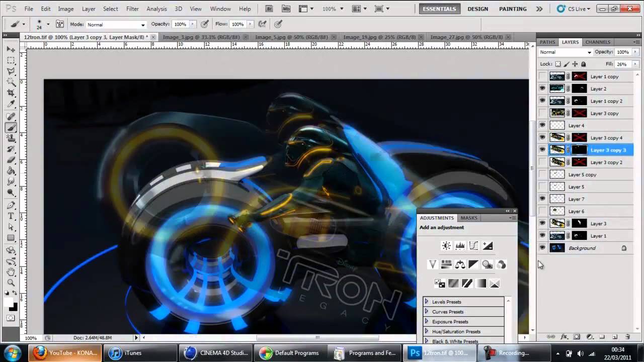Hide Layer 2 visibility eye
This screenshot has width=644, height=362.
pyautogui.click(x=542, y=88)
